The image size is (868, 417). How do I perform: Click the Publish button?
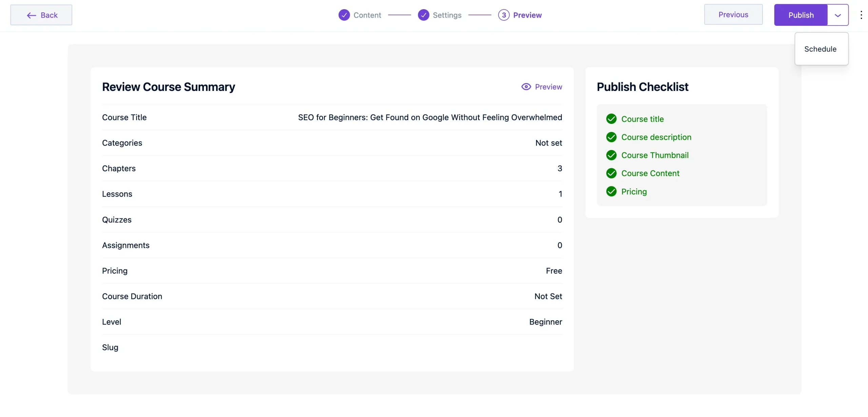click(800, 15)
